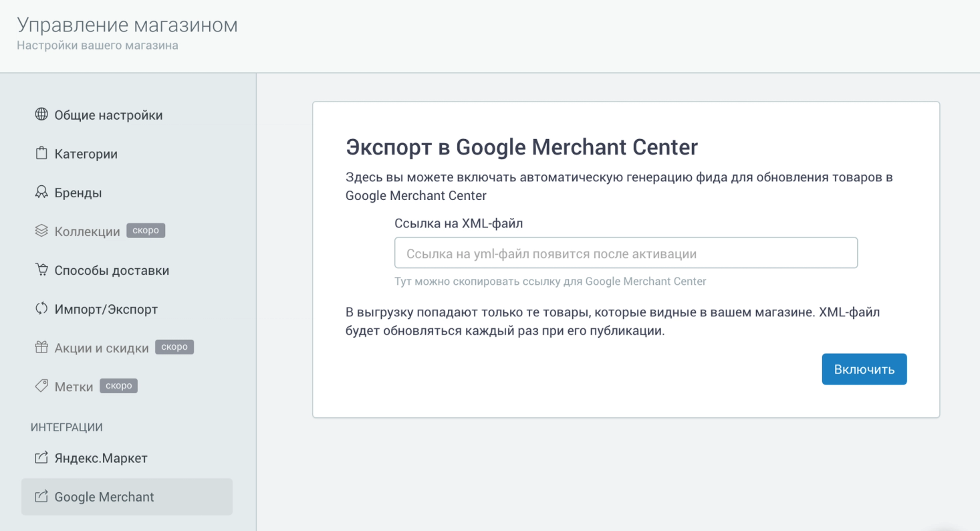980x531 pixels.
Task: Select the Google Merchant integration item
Action: pos(127,497)
